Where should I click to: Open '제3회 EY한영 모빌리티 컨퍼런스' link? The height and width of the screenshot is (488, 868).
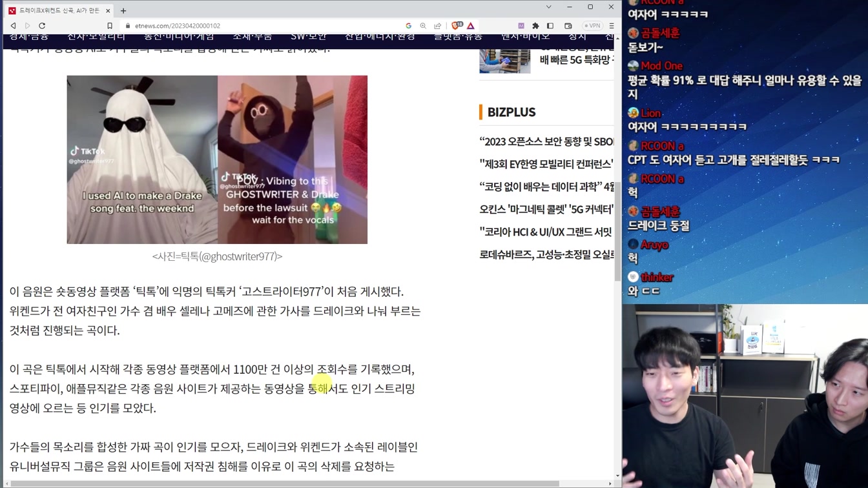click(546, 164)
